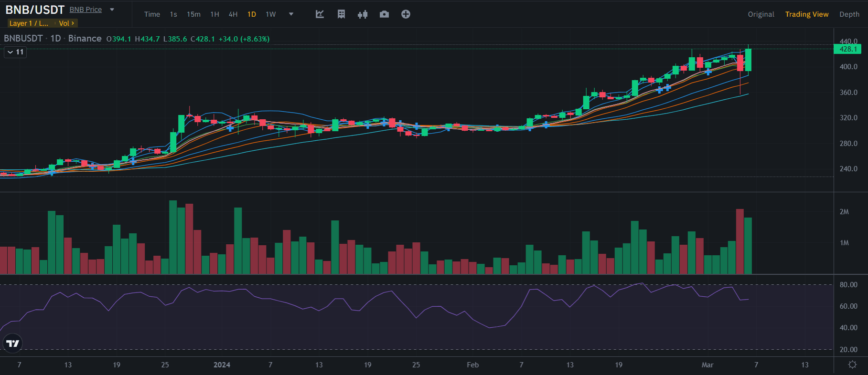868x375 pixels.
Task: Switch to the Depth chart tab
Action: pos(849,14)
